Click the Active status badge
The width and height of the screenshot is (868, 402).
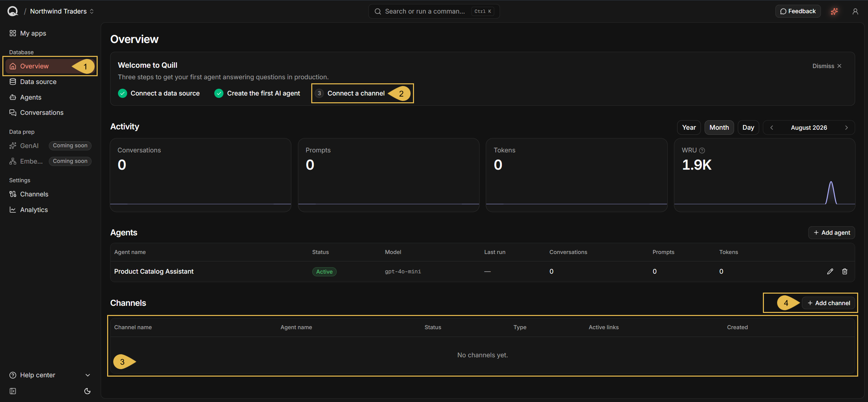[x=324, y=272]
